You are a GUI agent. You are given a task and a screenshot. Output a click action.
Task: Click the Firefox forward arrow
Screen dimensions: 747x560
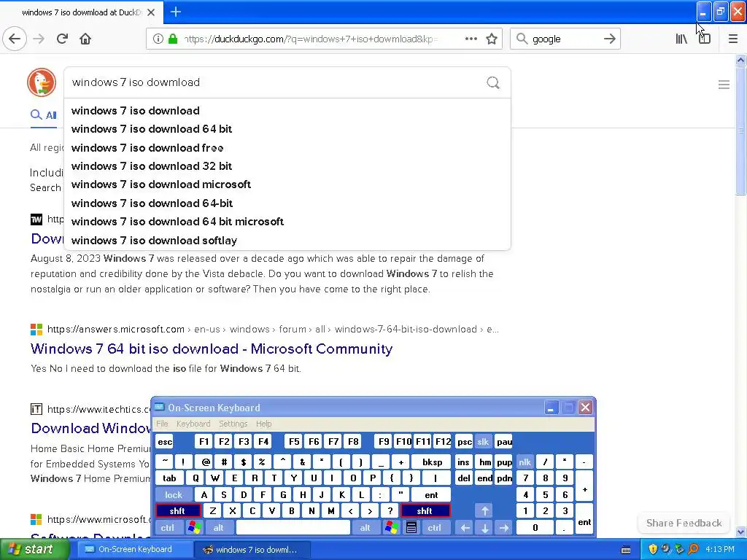[39, 39]
